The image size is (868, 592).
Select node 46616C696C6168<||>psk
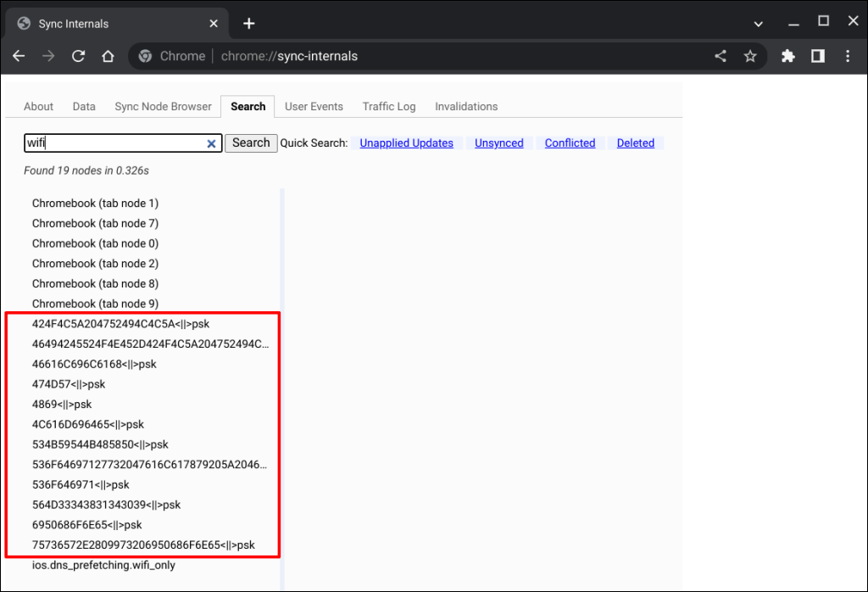click(94, 364)
